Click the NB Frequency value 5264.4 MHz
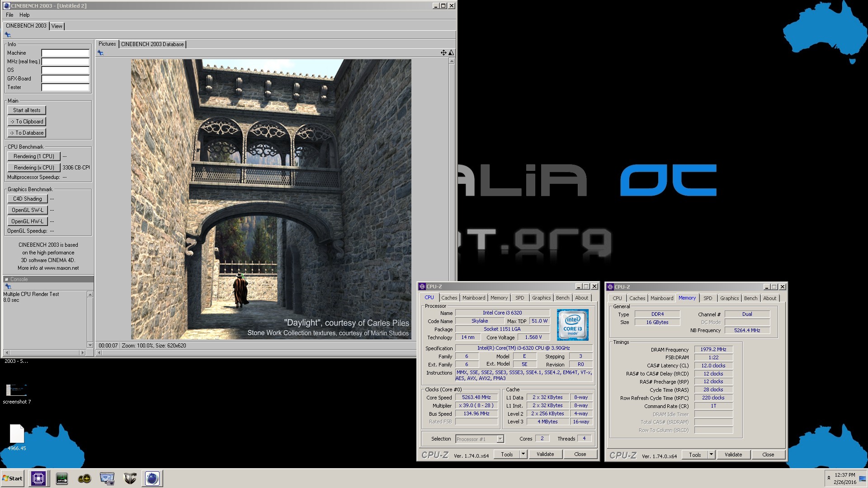868x488 pixels. click(x=747, y=330)
